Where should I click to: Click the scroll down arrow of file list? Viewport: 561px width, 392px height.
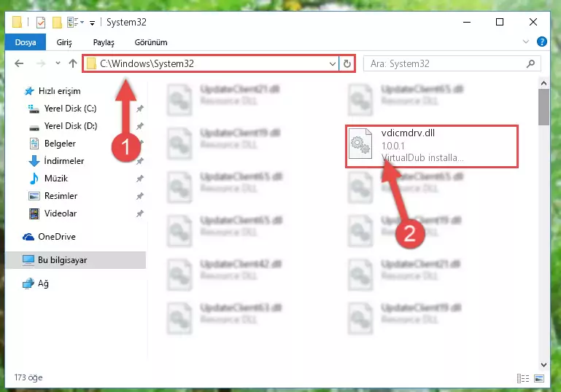pyautogui.click(x=543, y=365)
